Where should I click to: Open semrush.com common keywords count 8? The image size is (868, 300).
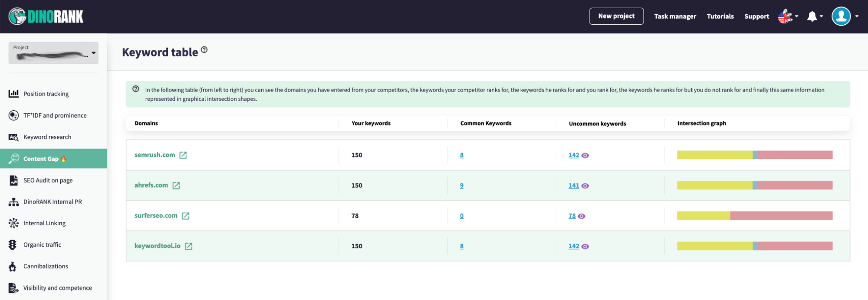point(462,155)
